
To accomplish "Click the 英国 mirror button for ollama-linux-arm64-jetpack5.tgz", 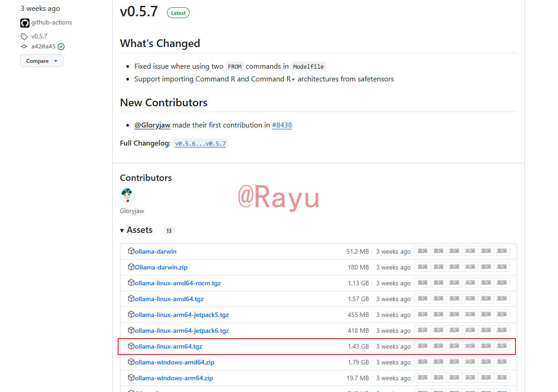I will (x=470, y=314).
